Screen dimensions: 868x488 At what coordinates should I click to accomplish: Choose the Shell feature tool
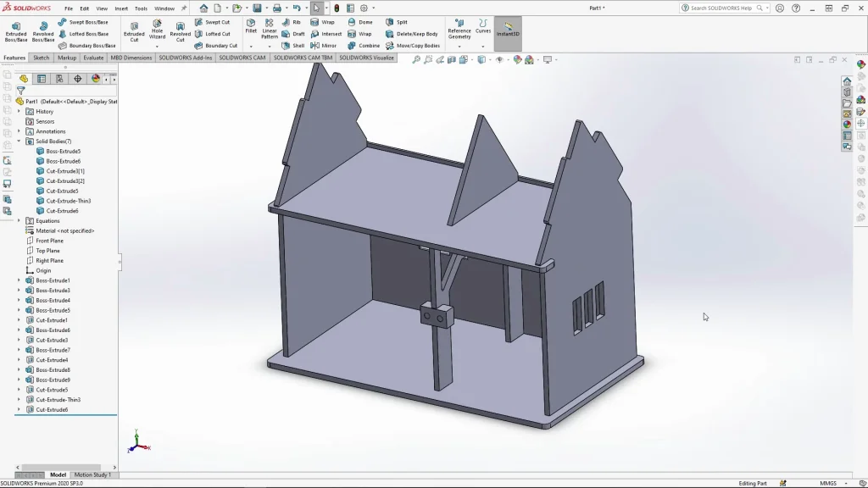(293, 46)
